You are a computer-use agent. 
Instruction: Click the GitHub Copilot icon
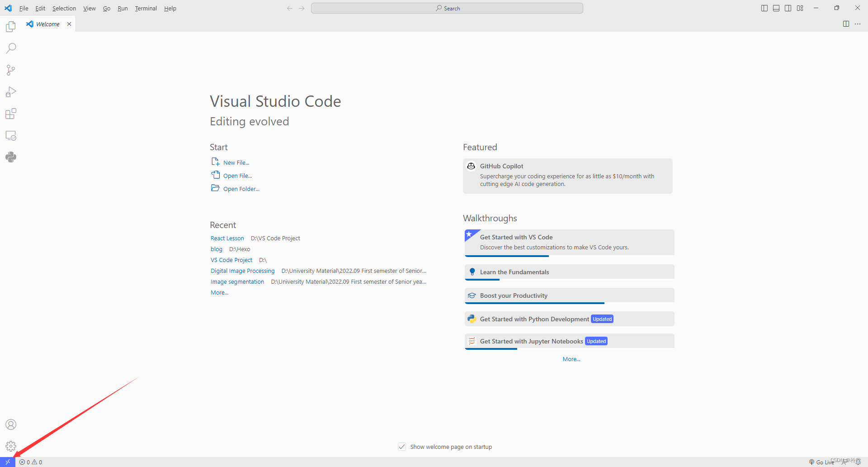coord(471,166)
